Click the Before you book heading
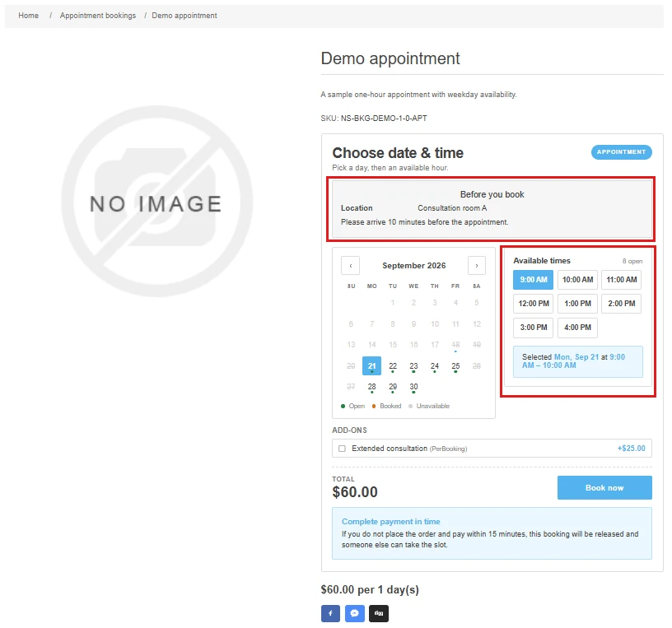672x628 pixels. 492,194
